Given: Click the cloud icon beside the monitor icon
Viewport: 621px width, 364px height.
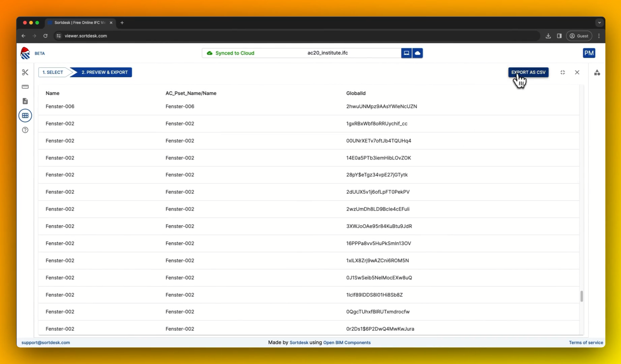Looking at the screenshot, I should [417, 53].
